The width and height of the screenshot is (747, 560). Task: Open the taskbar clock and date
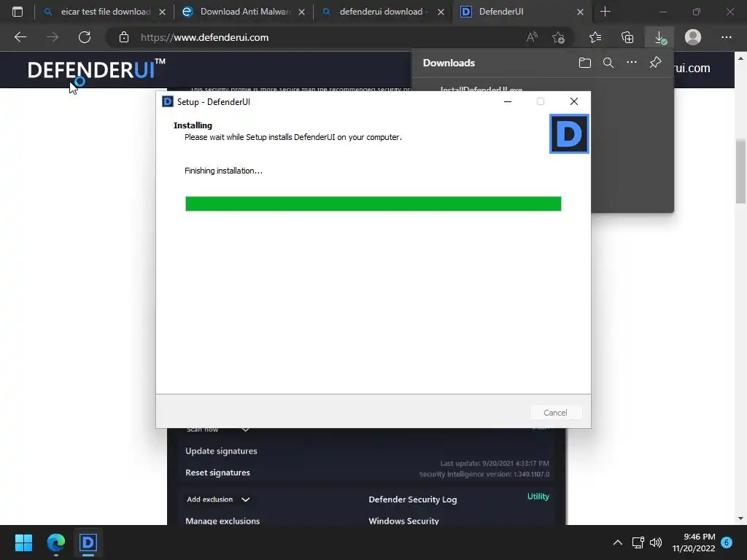coord(694,542)
